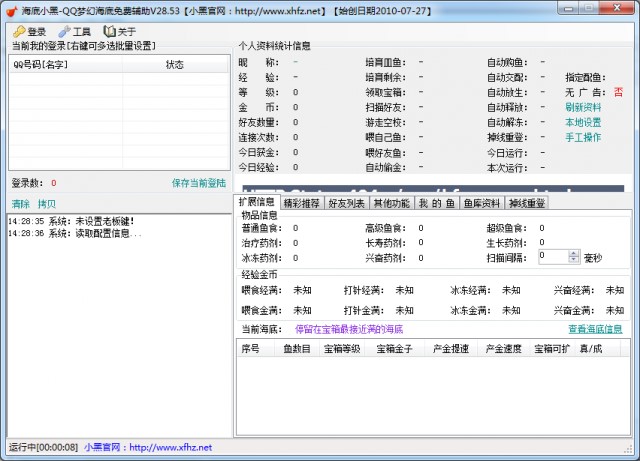Click the 手工操作 manual operation link
Screen dimensions: 640x461
tap(583, 137)
